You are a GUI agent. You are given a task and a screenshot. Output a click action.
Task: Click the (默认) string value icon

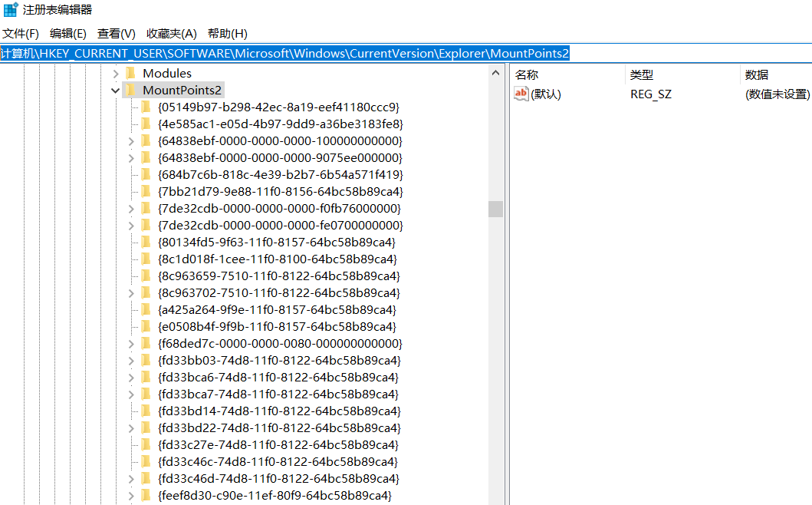[x=521, y=94]
